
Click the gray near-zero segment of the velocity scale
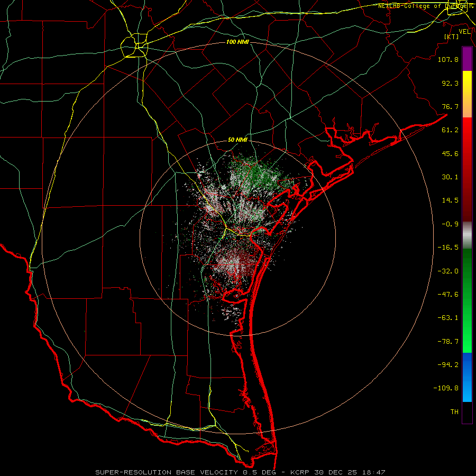coord(467,235)
